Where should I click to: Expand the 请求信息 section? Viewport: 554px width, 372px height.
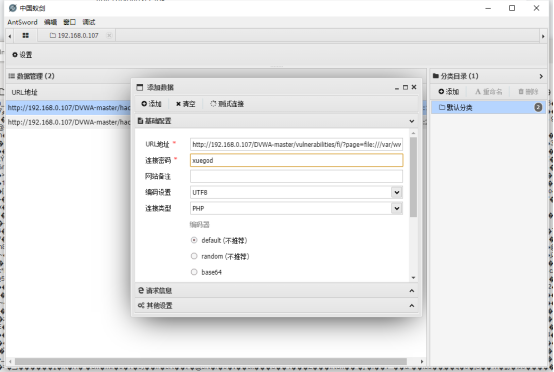click(x=412, y=291)
